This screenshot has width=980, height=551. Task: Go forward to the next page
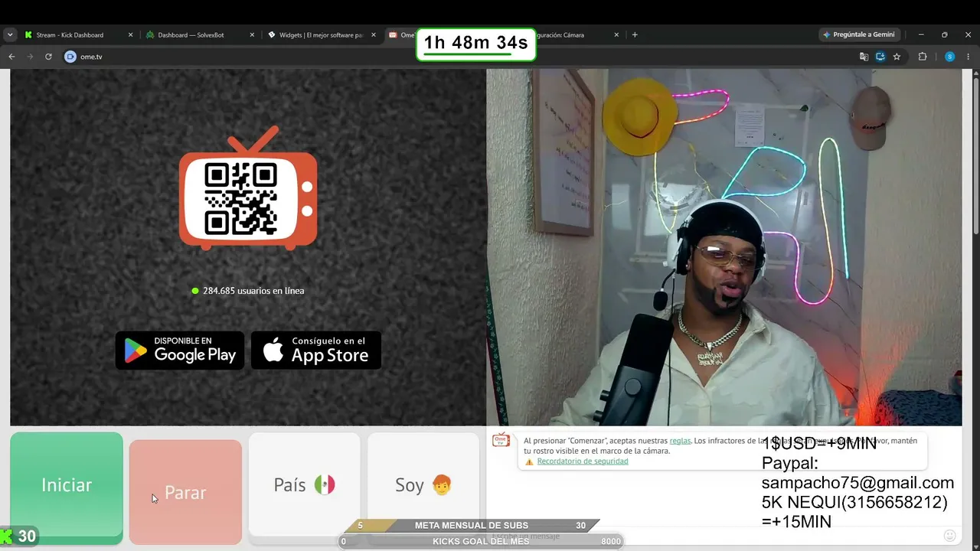click(x=30, y=57)
